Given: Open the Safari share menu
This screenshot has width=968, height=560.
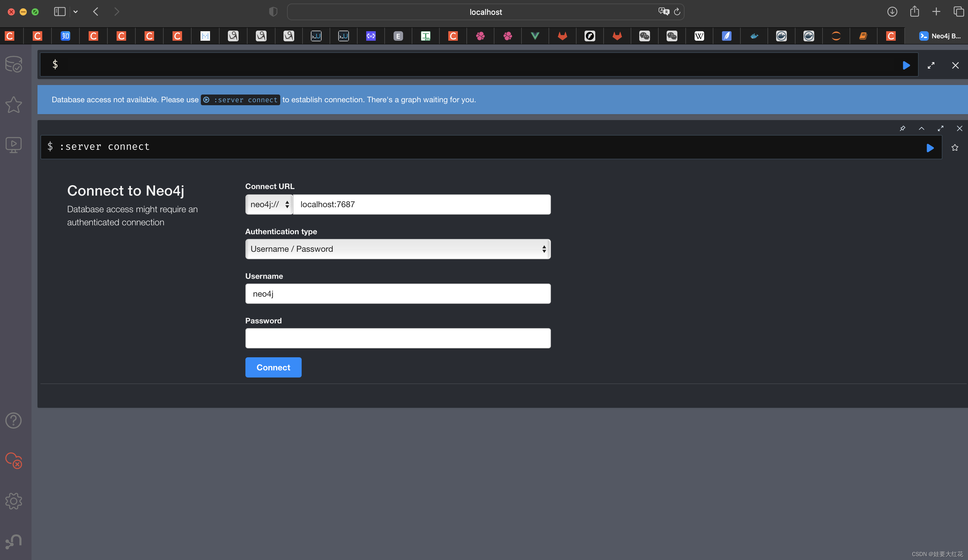Looking at the screenshot, I should click(x=915, y=12).
